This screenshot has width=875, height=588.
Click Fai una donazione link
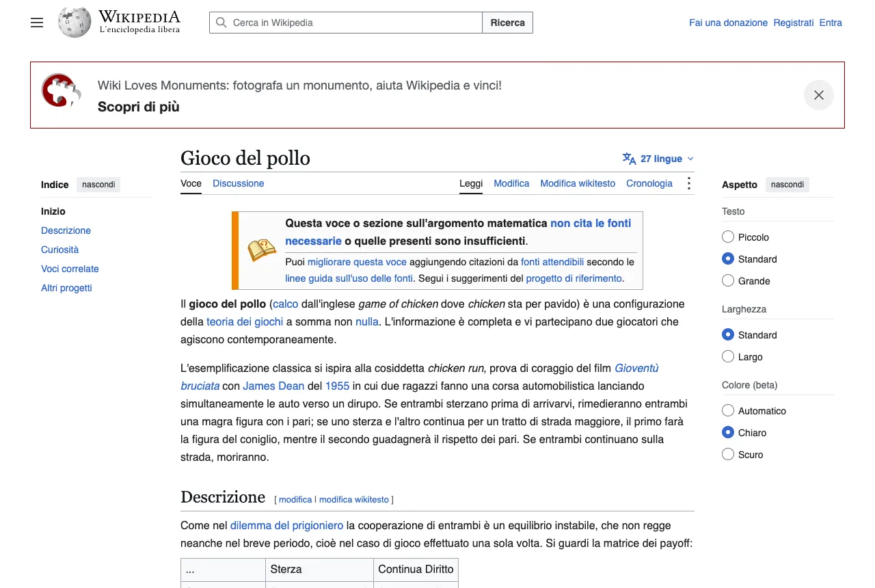728,23
